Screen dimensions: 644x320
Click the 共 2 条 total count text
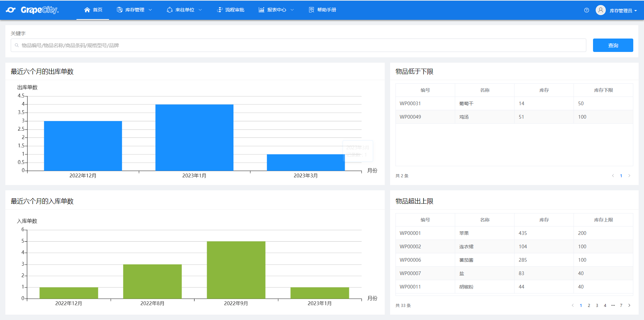pyautogui.click(x=402, y=176)
